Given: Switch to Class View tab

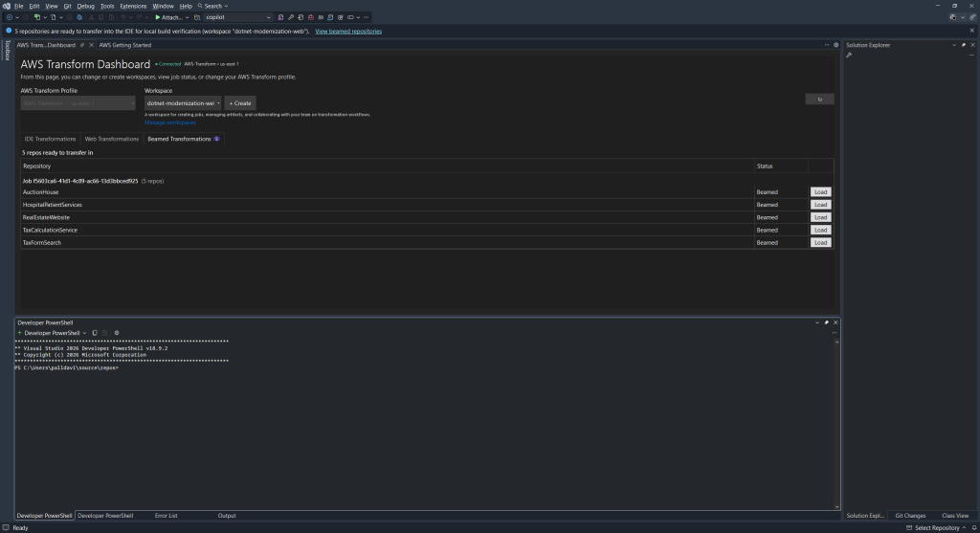Looking at the screenshot, I should point(955,516).
